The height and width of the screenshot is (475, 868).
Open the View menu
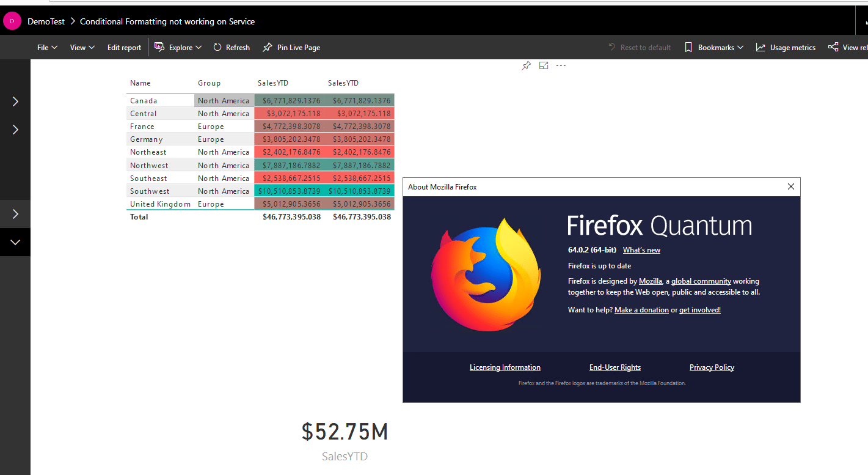(x=82, y=48)
